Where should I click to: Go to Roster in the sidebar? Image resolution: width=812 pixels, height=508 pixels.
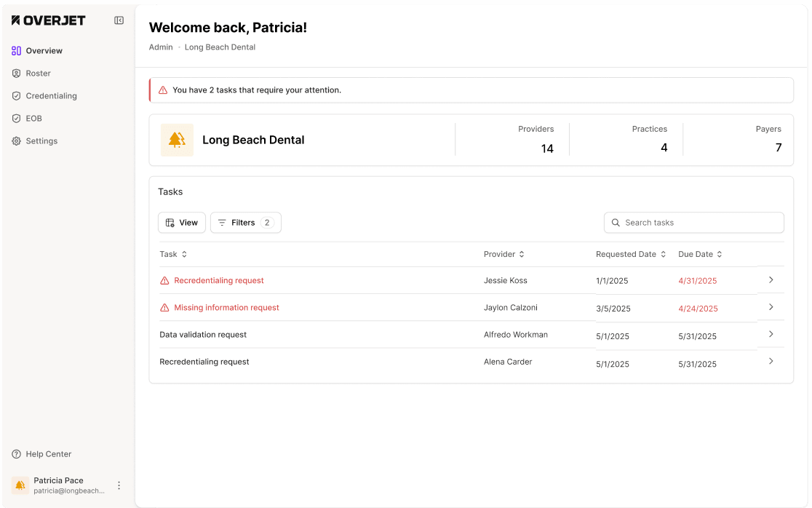38,74
